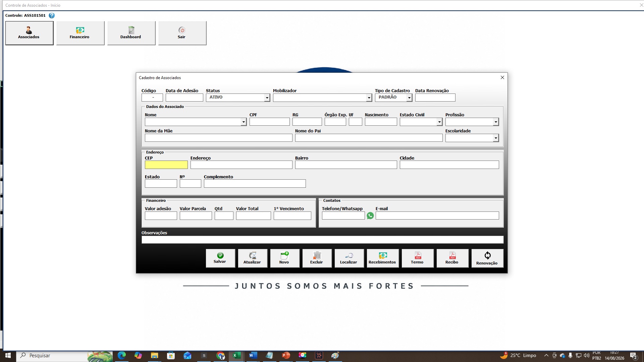Click the Órgão Exp. field
Viewport: 644px width, 362px height.
point(335,122)
